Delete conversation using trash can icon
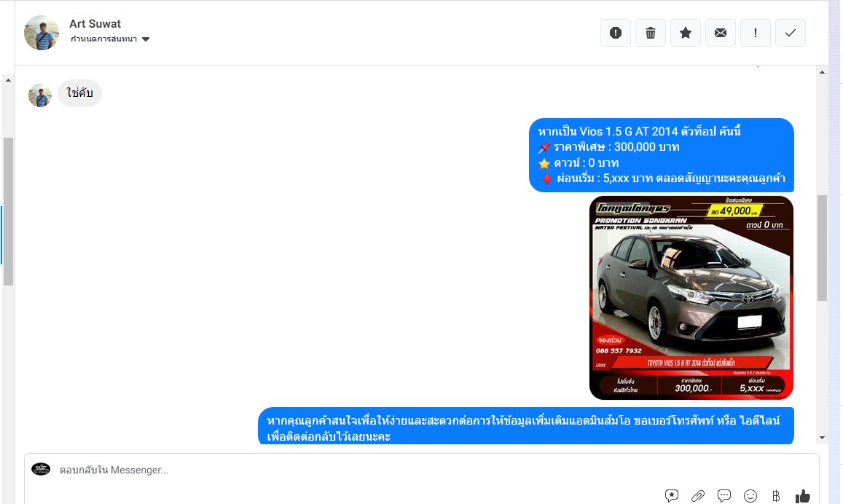 651,33
